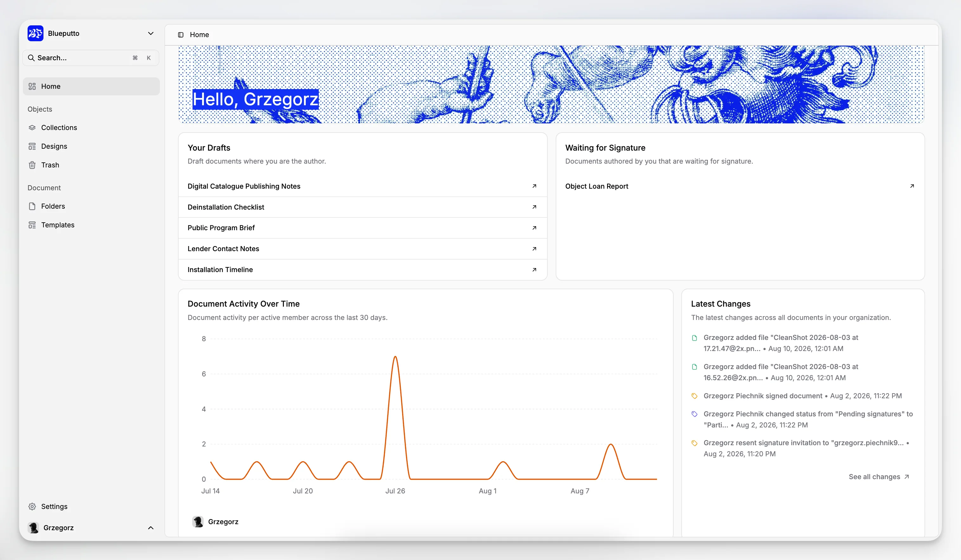Click the See all changes arrow icon
The width and height of the screenshot is (961, 560).
coord(906,477)
